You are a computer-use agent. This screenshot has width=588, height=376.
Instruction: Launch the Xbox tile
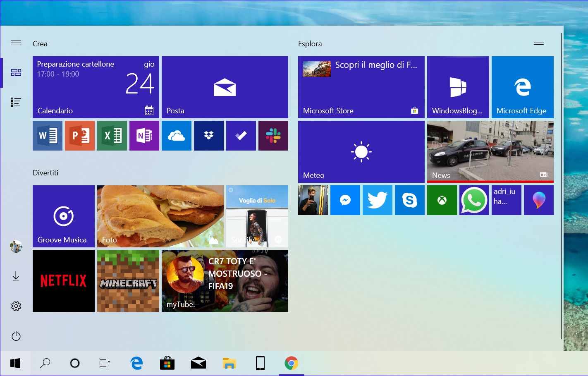tap(442, 200)
